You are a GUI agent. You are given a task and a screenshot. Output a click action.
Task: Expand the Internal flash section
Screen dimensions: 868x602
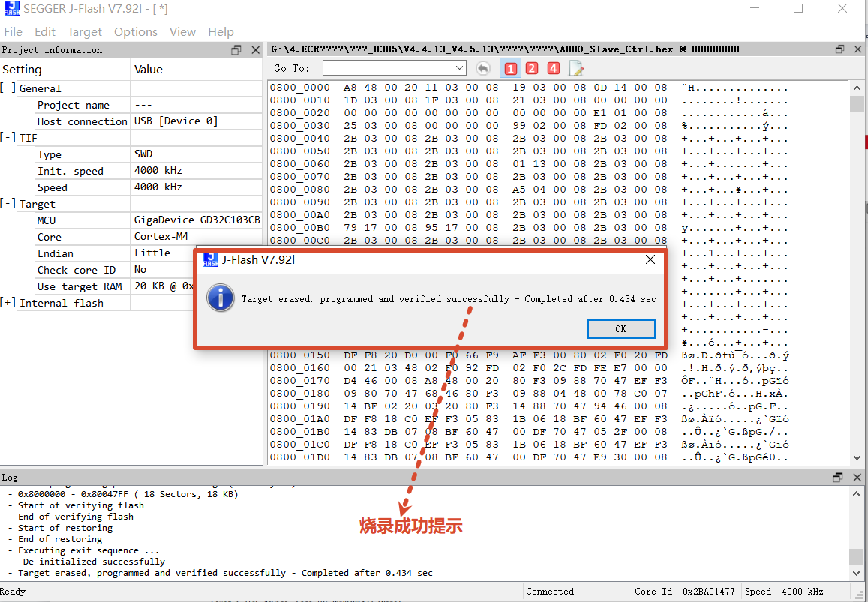(8, 303)
